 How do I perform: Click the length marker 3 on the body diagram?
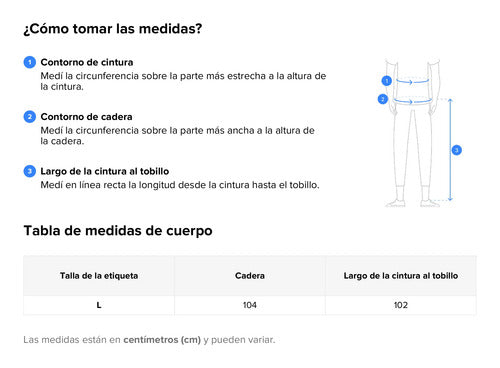[457, 150]
